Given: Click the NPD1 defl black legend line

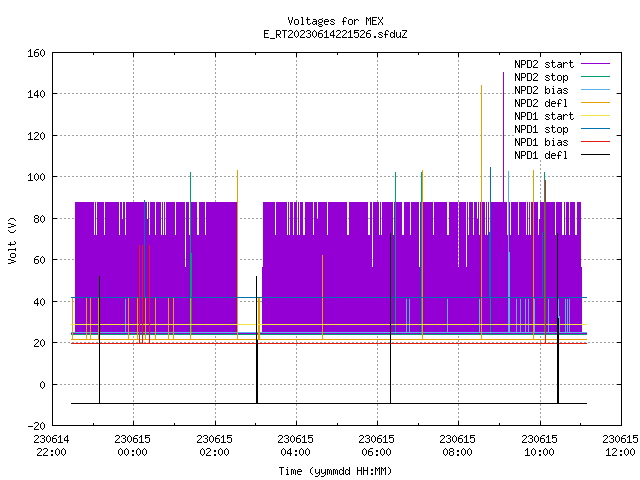Looking at the screenshot, I should point(595,155).
